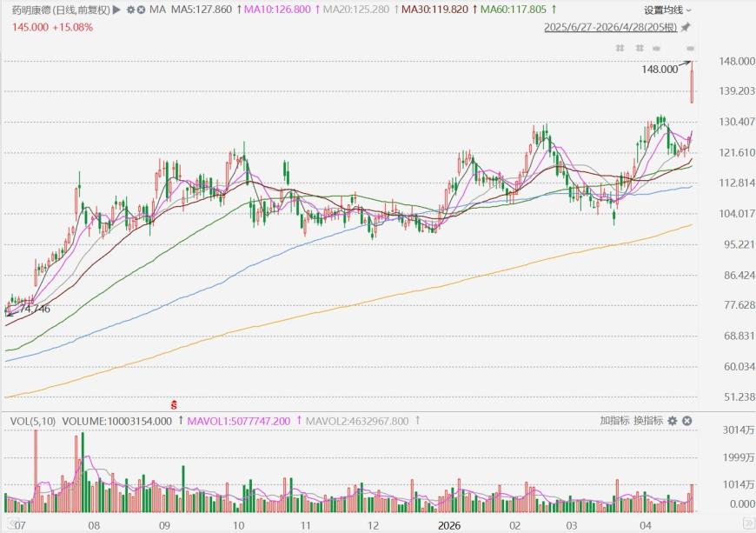Click 加指标 to add an indicator
The width and height of the screenshot is (756, 533).
click(614, 421)
